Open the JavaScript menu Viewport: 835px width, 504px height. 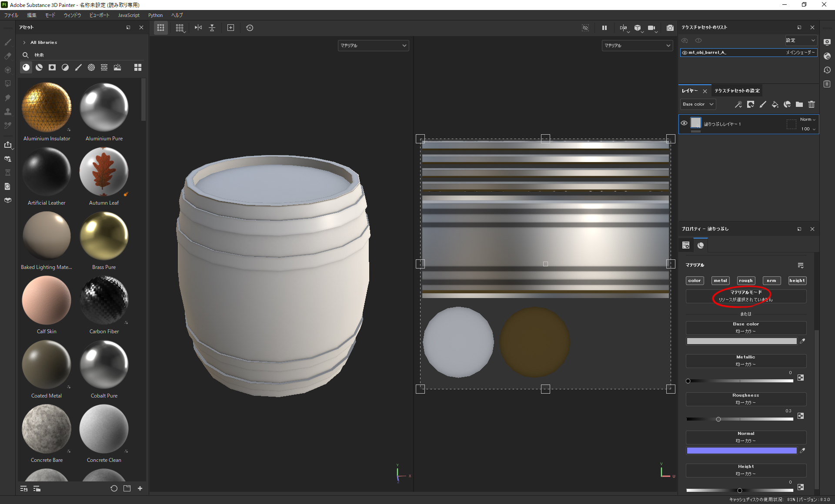tap(129, 15)
